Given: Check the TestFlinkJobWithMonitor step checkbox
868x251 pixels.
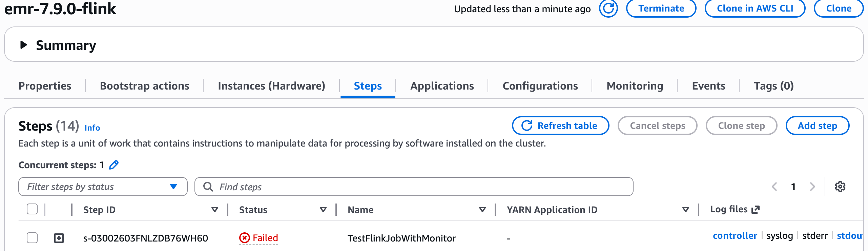Looking at the screenshot, I should coord(32,238).
